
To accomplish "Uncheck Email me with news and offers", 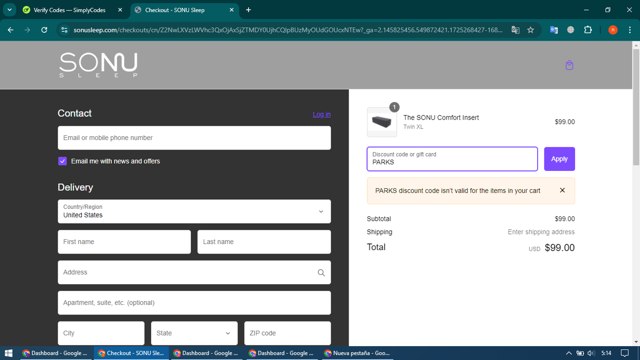I will (x=62, y=161).
